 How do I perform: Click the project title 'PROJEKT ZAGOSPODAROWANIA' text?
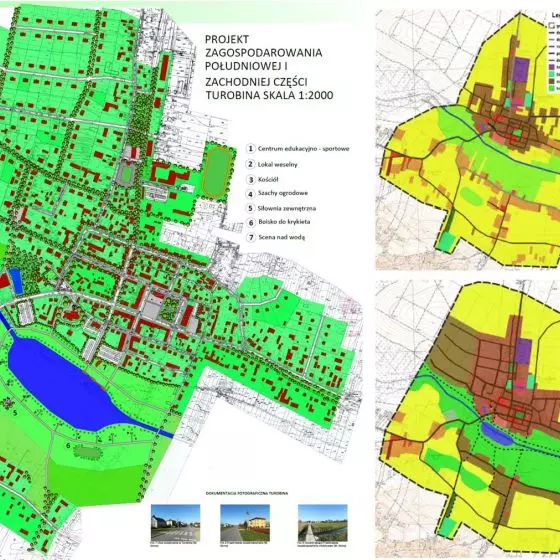point(264,46)
